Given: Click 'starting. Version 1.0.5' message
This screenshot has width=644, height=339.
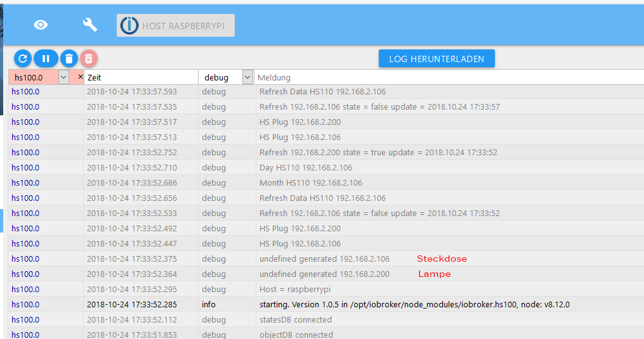Looking at the screenshot, I should (414, 304).
